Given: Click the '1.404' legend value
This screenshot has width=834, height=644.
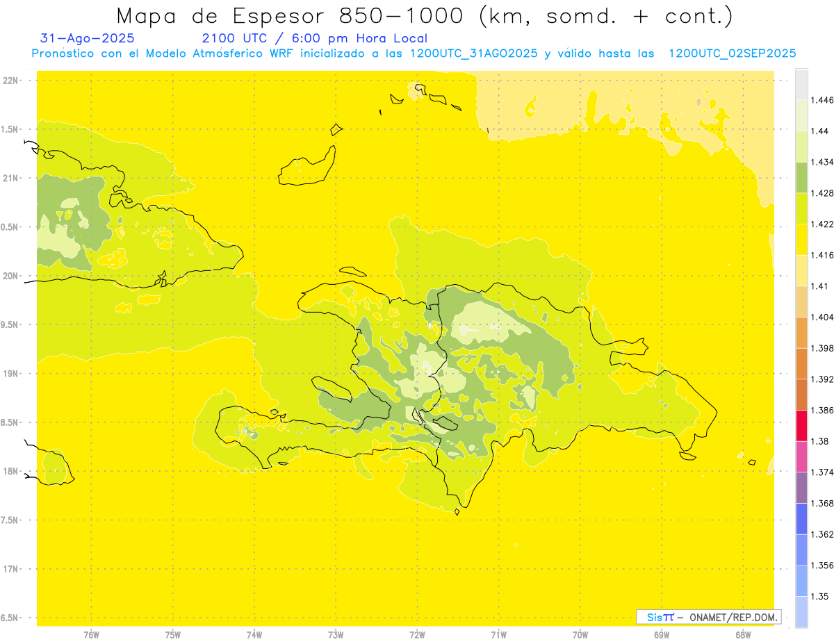Looking at the screenshot, I should (x=822, y=317).
